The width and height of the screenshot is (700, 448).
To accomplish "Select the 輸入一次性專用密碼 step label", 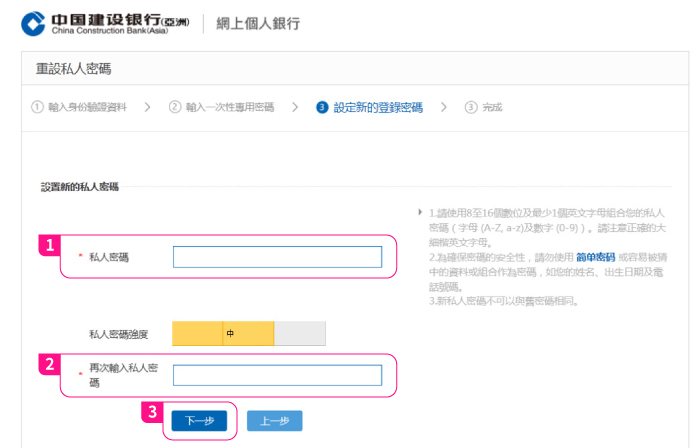I will point(229,107).
